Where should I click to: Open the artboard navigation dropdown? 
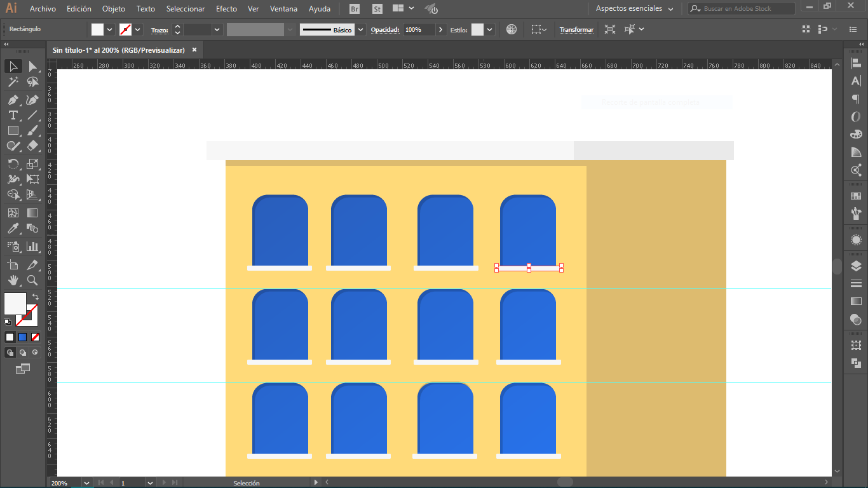pos(150,483)
